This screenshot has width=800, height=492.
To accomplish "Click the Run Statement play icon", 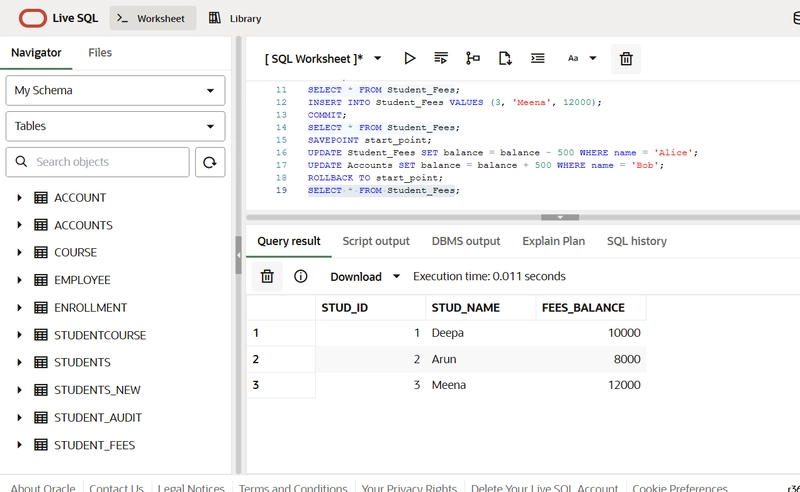I will [x=409, y=59].
